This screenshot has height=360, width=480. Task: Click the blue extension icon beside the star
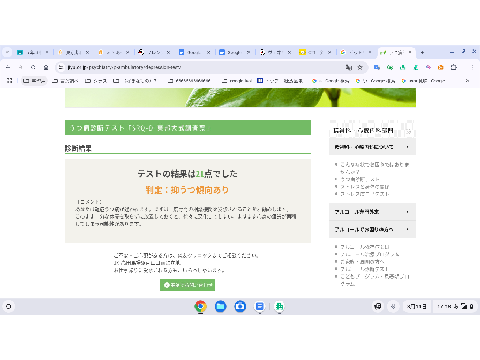[377, 67]
